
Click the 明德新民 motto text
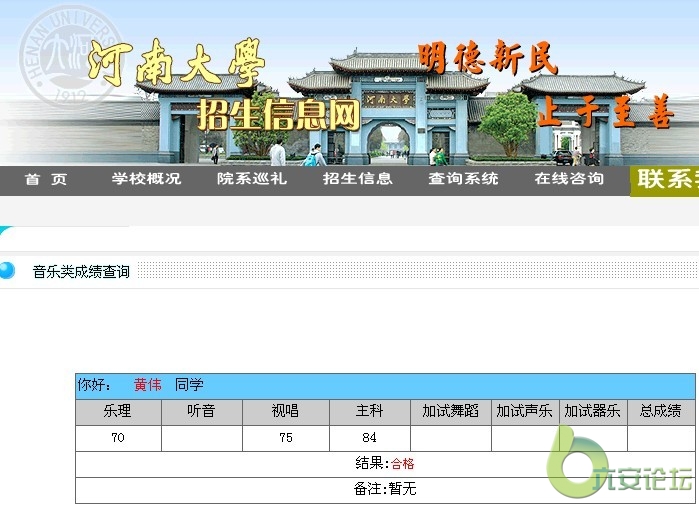coord(487,59)
